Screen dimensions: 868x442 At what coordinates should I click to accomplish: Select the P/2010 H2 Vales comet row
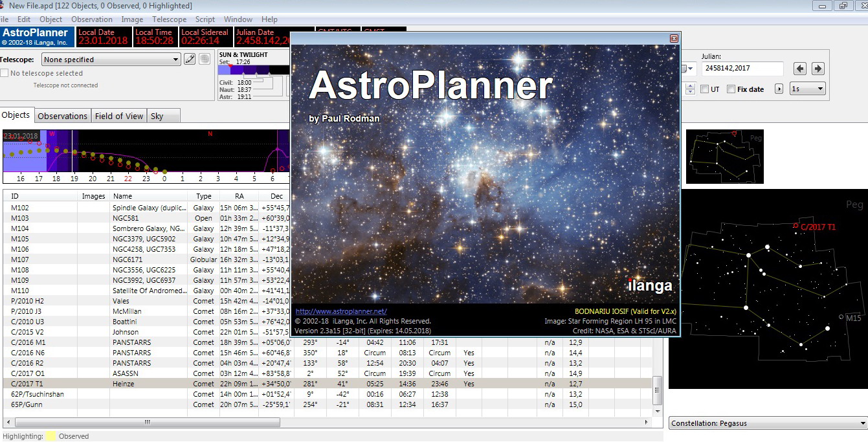148,301
